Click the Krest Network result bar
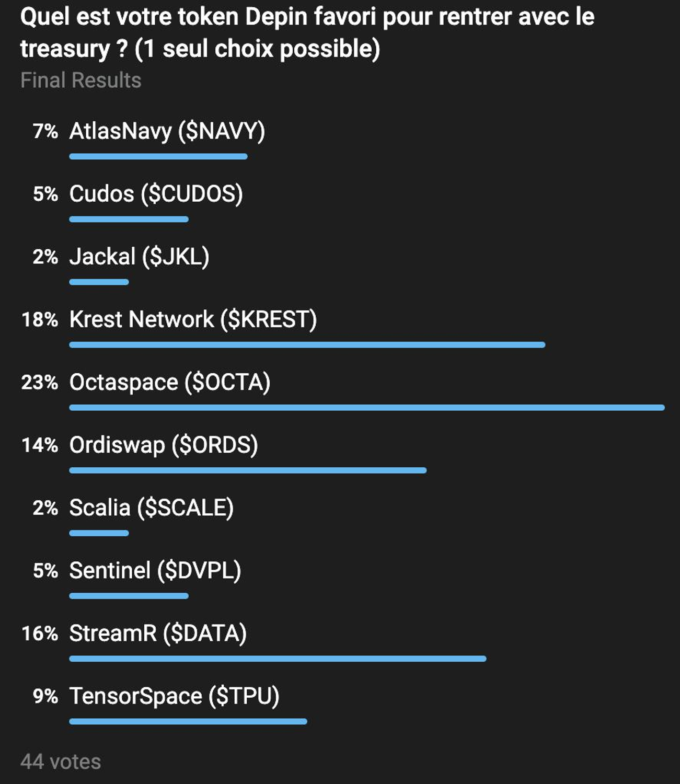This screenshot has width=680, height=784. pyautogui.click(x=307, y=345)
